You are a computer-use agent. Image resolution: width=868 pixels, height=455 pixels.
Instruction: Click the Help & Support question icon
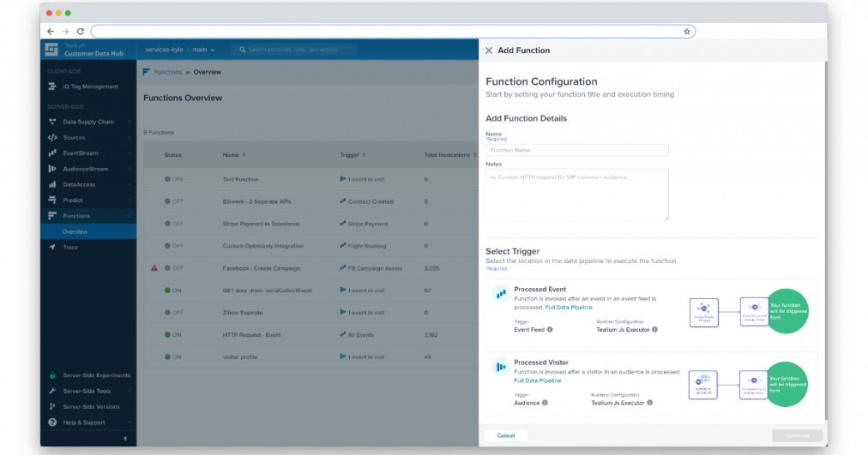tap(52, 422)
